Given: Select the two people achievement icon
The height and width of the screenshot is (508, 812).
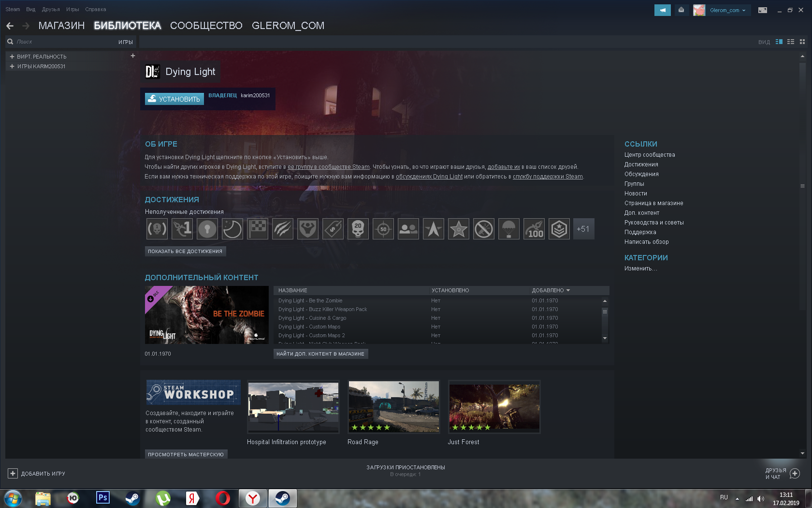Looking at the screenshot, I should (x=408, y=229).
